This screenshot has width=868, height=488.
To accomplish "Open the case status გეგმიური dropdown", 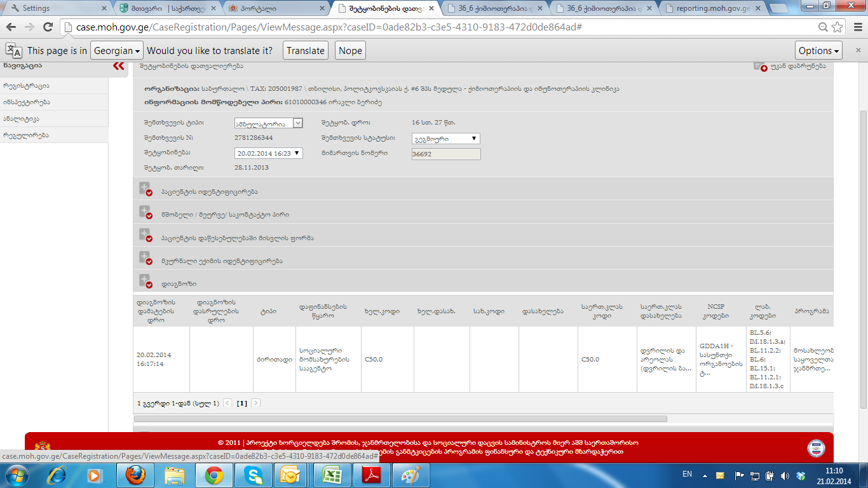I will tap(445, 139).
